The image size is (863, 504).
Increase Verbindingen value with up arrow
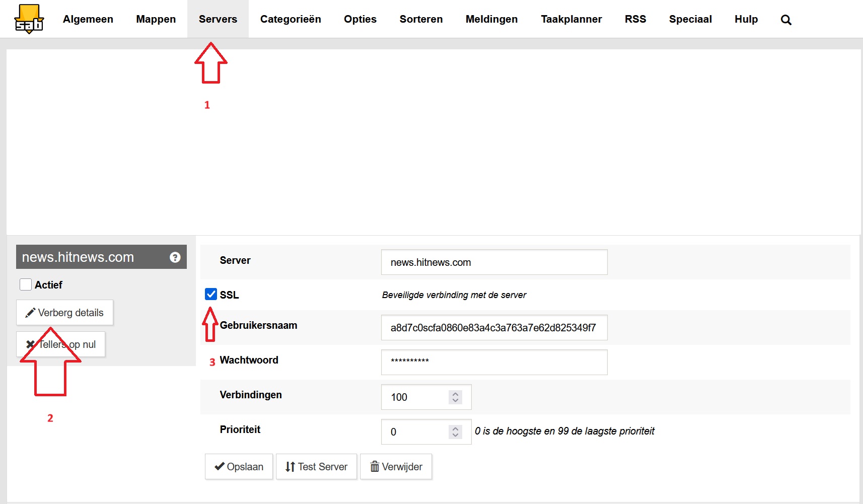tap(455, 394)
